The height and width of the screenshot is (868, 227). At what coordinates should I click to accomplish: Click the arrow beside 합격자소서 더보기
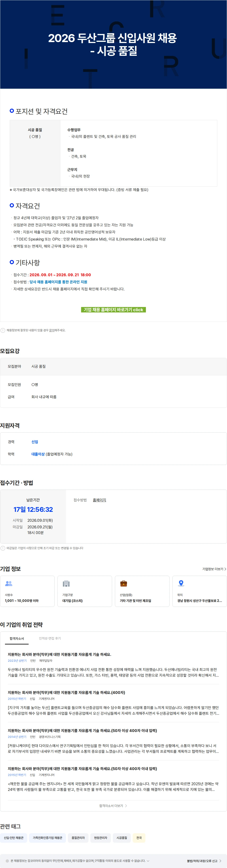[126, 806]
